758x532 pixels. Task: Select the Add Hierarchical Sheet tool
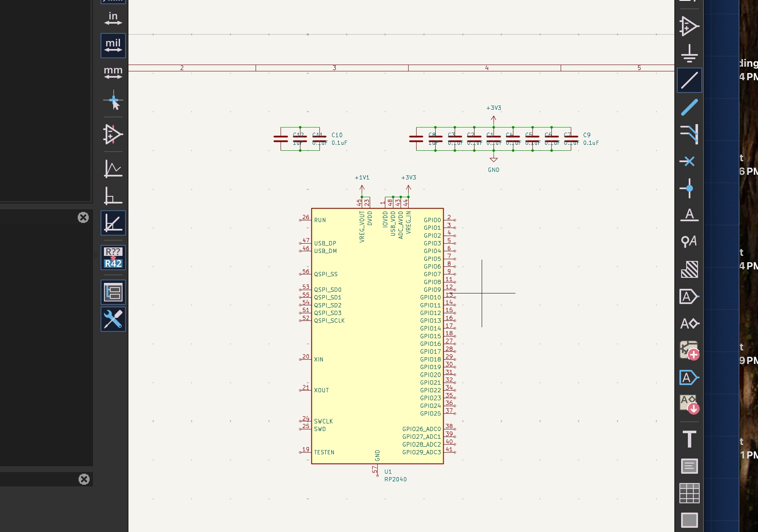coord(689,350)
